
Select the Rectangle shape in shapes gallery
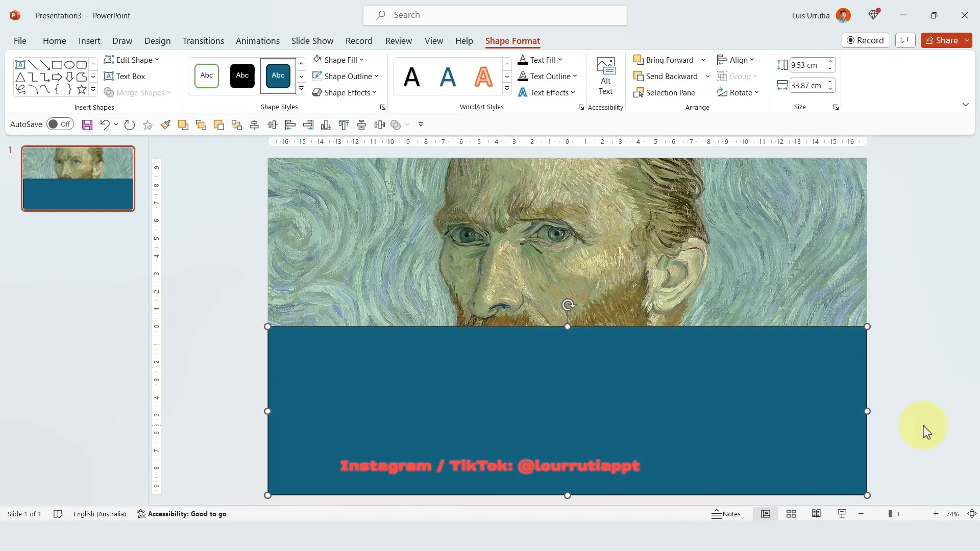click(x=57, y=65)
